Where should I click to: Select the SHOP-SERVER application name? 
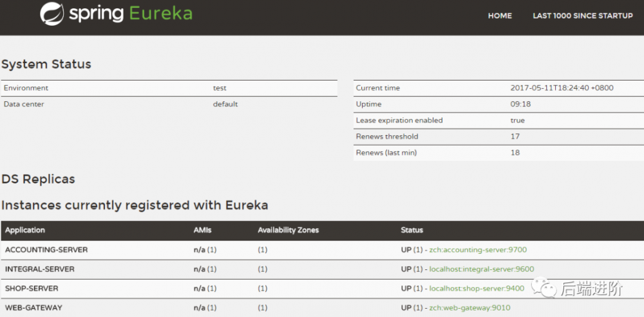(32, 289)
